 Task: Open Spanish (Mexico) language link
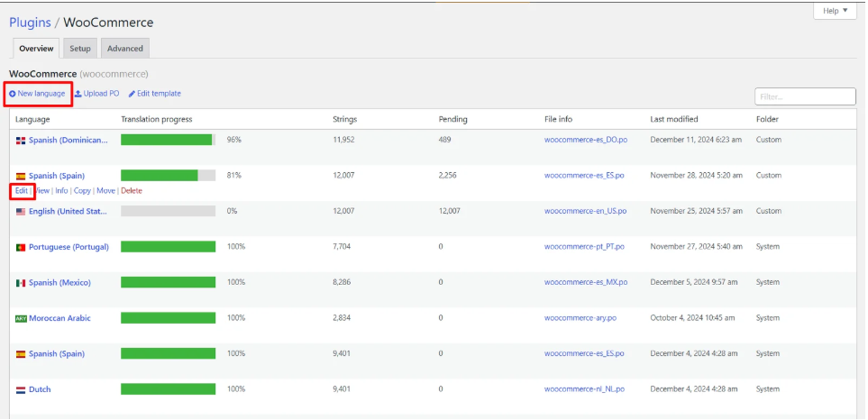pyautogui.click(x=59, y=283)
